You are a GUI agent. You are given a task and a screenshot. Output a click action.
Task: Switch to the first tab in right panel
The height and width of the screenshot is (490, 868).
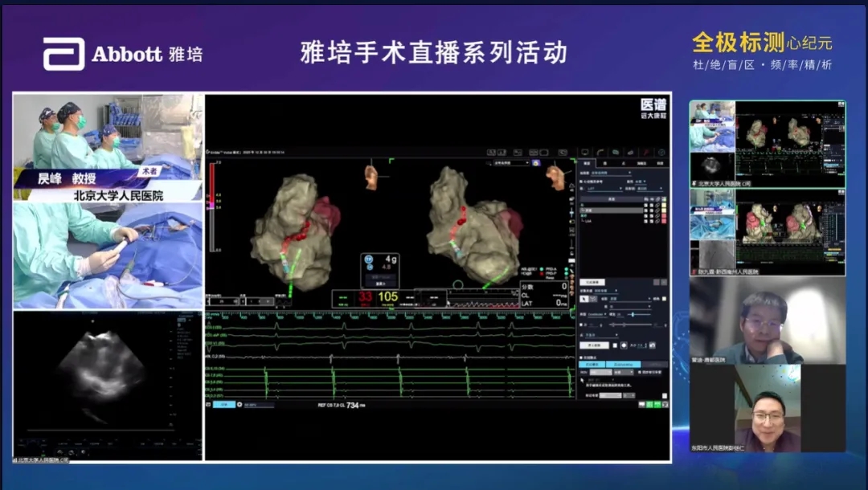pos(588,162)
